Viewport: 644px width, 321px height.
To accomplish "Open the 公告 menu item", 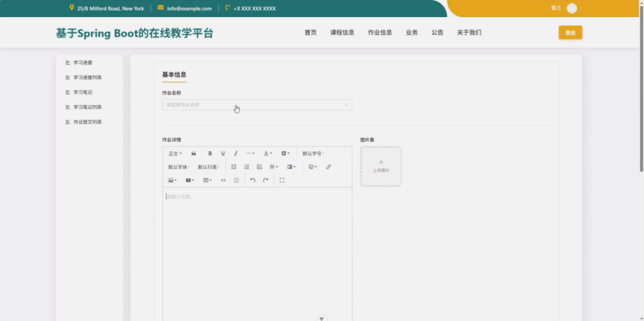I will pyautogui.click(x=438, y=33).
